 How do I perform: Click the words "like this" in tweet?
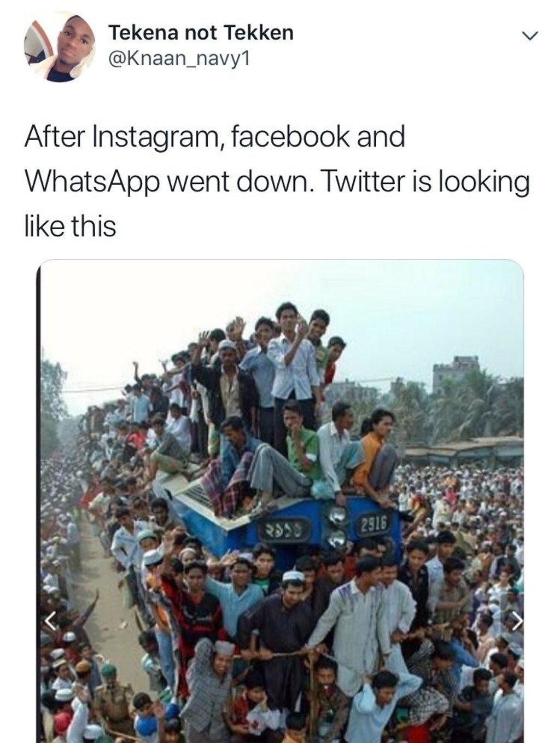click(x=71, y=225)
